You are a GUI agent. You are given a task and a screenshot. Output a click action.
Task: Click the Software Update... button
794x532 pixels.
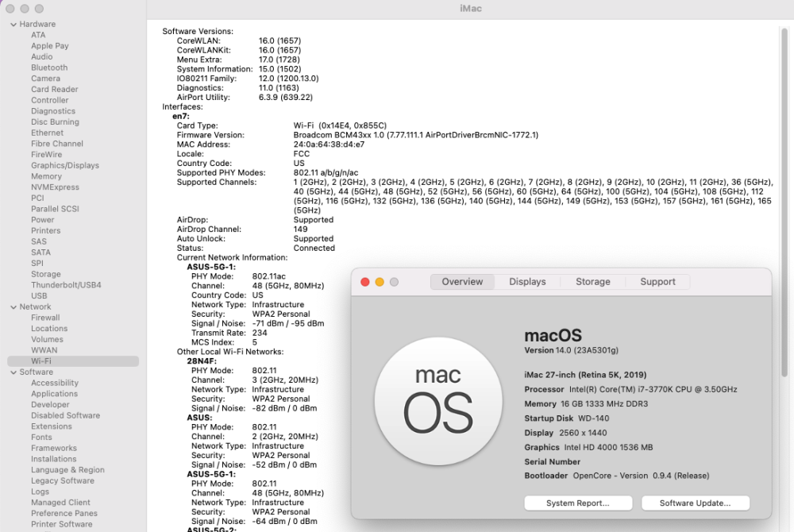pos(695,503)
